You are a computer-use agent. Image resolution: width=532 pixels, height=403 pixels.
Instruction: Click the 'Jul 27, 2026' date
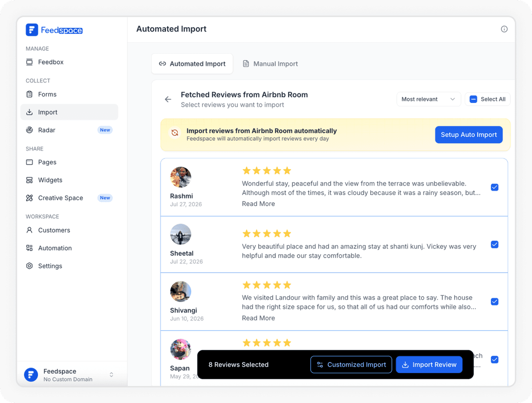[x=186, y=204]
